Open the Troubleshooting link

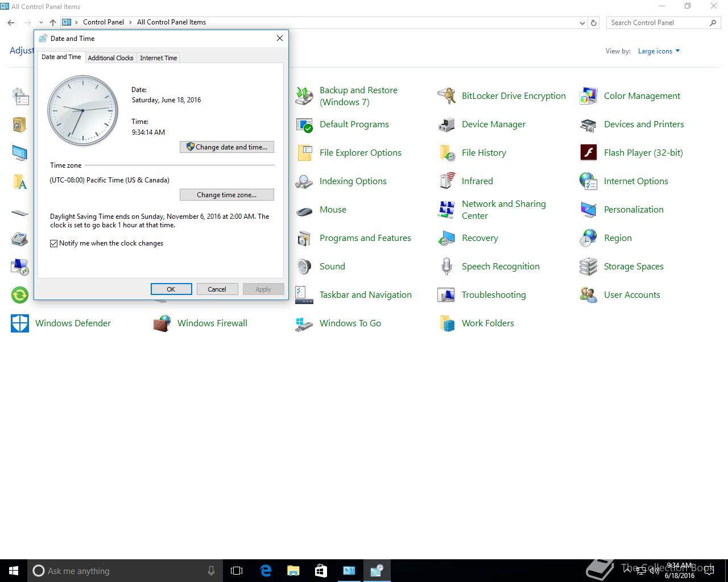click(494, 295)
